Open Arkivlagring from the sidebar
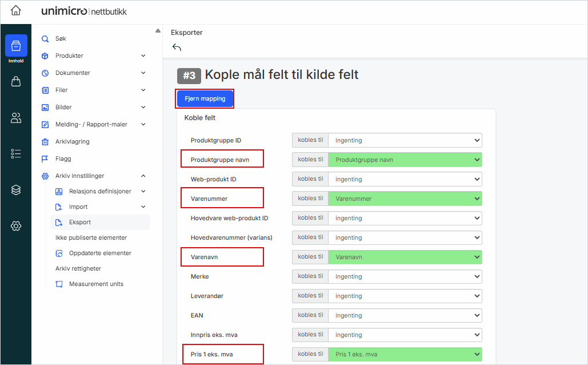The height and width of the screenshot is (365, 588). (72, 142)
